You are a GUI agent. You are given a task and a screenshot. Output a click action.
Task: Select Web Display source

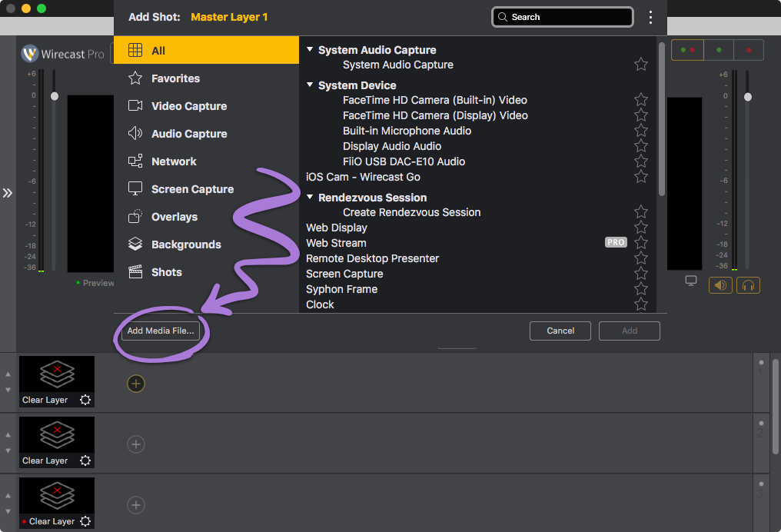pos(337,228)
